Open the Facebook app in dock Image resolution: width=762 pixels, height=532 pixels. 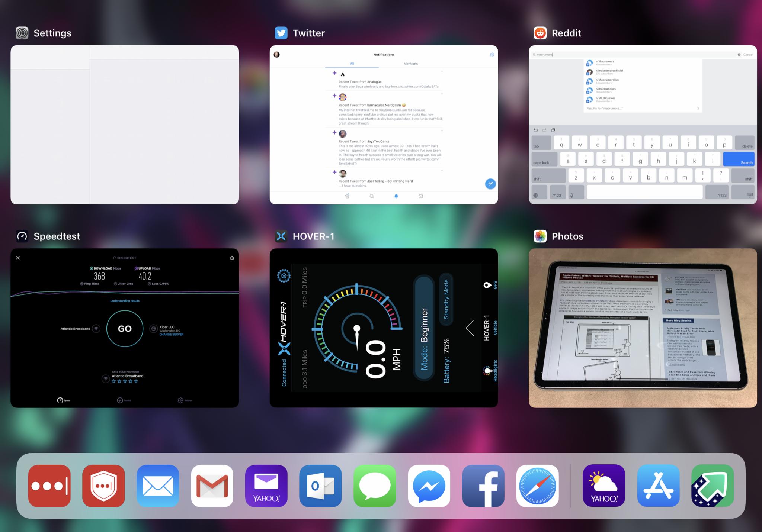point(483,486)
